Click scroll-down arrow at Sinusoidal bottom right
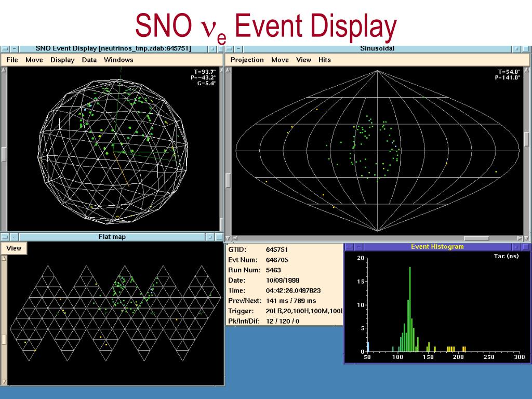Image resolution: width=532 pixels, height=399 pixels. (527, 238)
